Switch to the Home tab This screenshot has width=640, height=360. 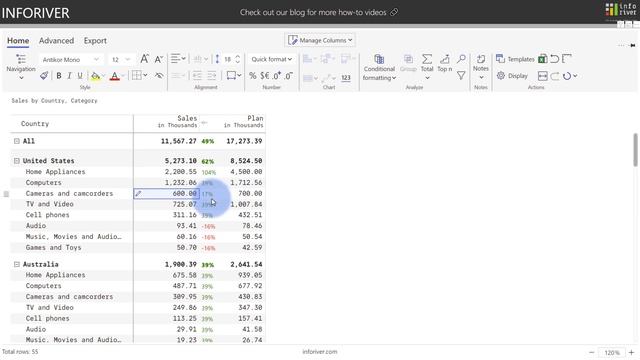click(18, 41)
